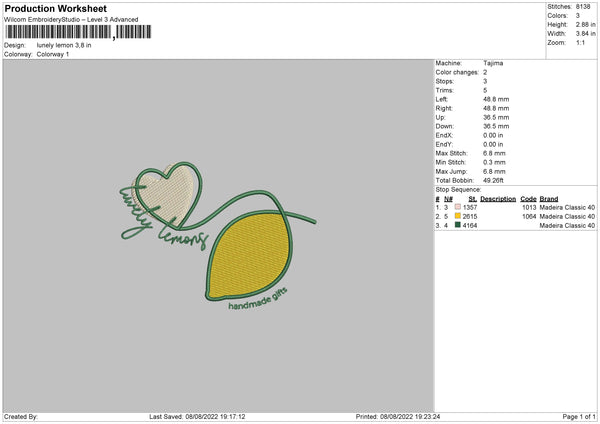The width and height of the screenshot is (600, 424).
Task: Click the dark green swatch for stop 3
Action: tap(457, 225)
